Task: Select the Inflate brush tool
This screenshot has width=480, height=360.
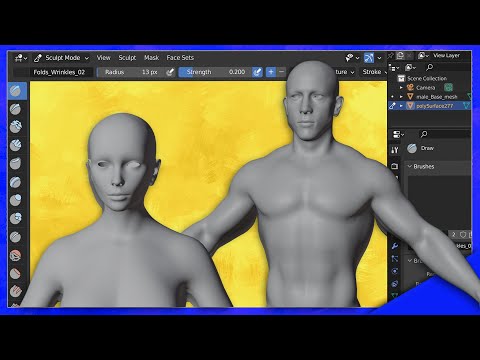Action: [16, 200]
